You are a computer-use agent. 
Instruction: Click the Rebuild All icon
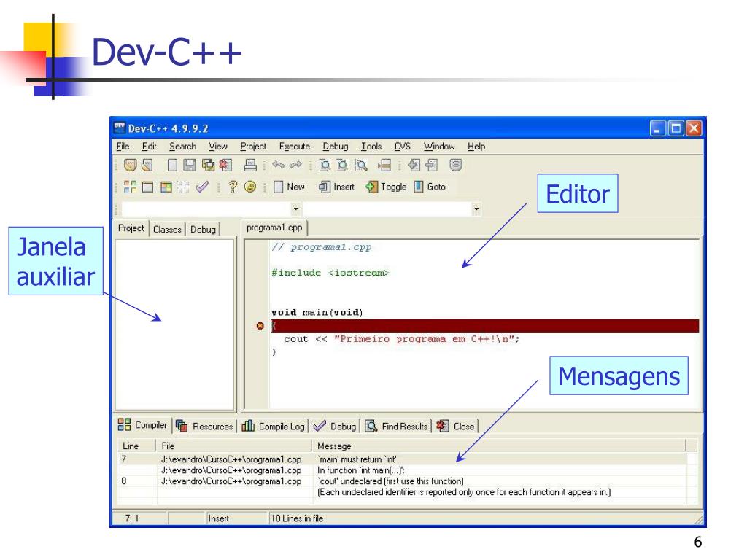183,187
